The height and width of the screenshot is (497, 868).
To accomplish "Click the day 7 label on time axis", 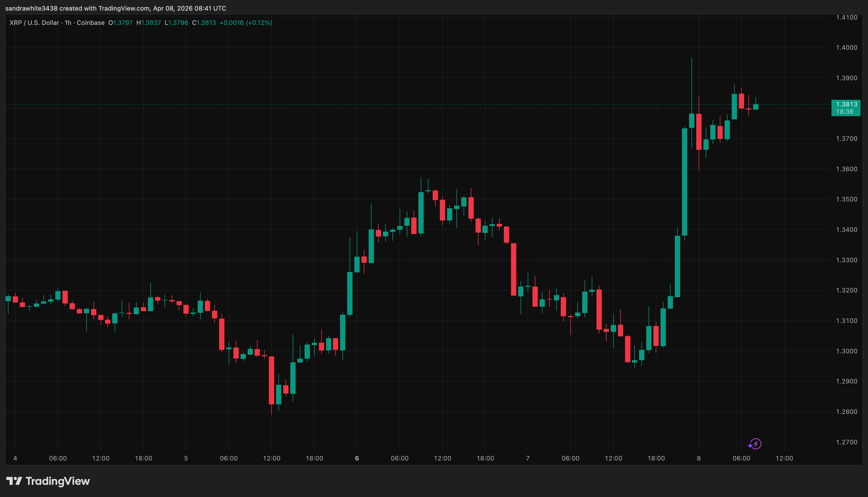I will pyautogui.click(x=528, y=458).
